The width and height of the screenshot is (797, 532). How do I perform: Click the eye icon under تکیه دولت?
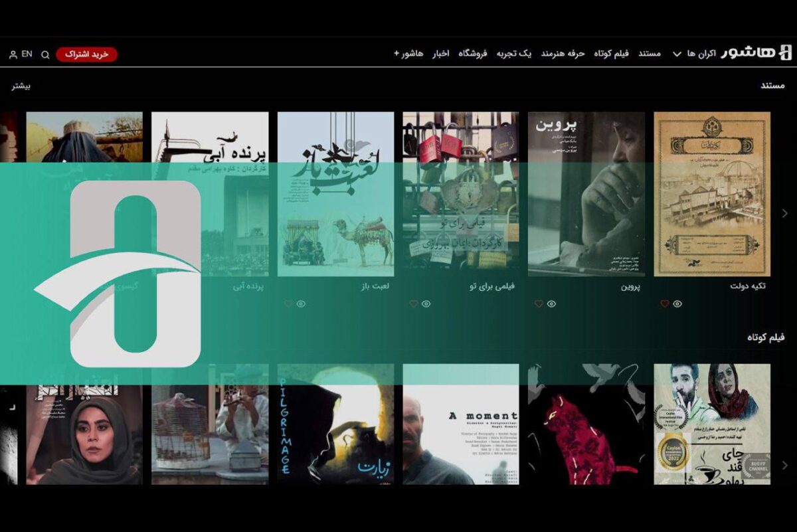pyautogui.click(x=677, y=304)
